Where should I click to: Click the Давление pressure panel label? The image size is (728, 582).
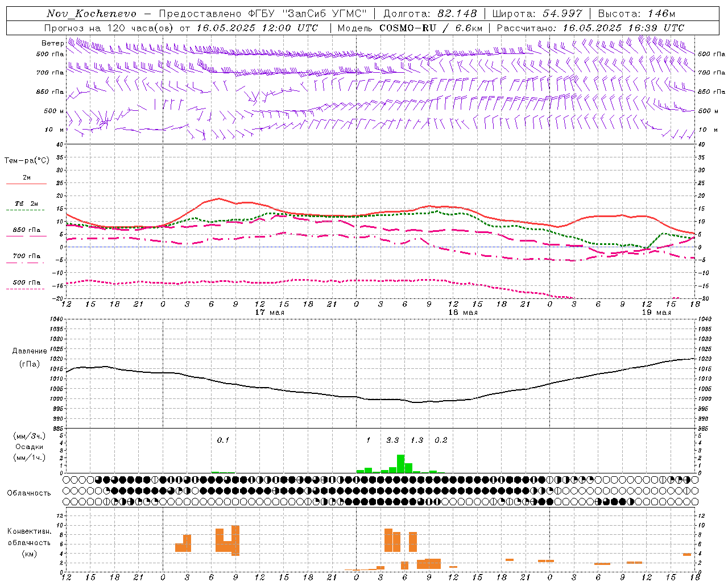tap(30, 351)
